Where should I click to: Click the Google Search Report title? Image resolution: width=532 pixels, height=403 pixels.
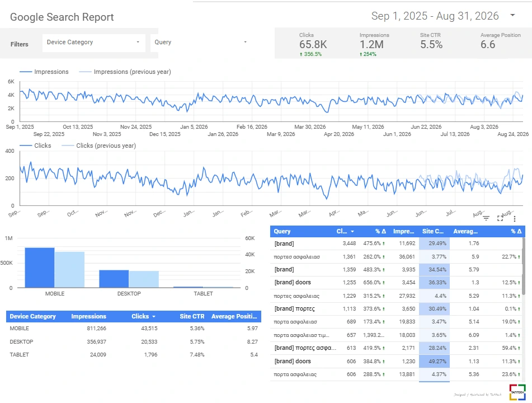click(x=62, y=17)
